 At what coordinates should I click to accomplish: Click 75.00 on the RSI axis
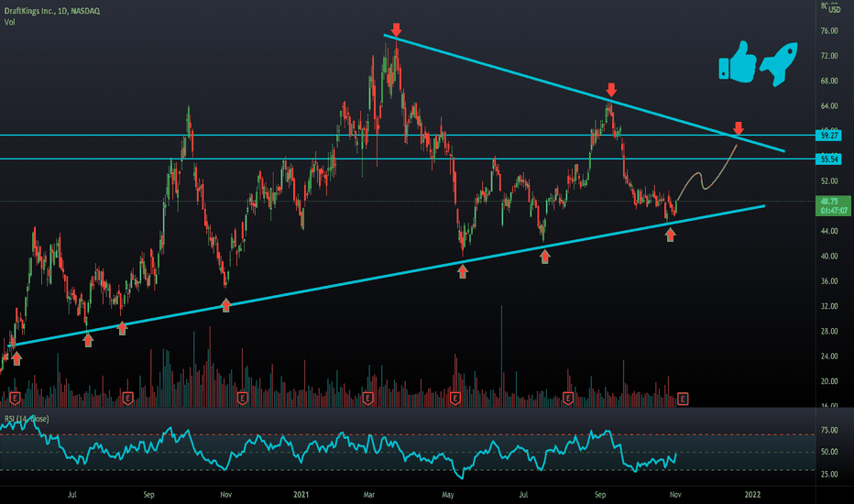pos(829,430)
